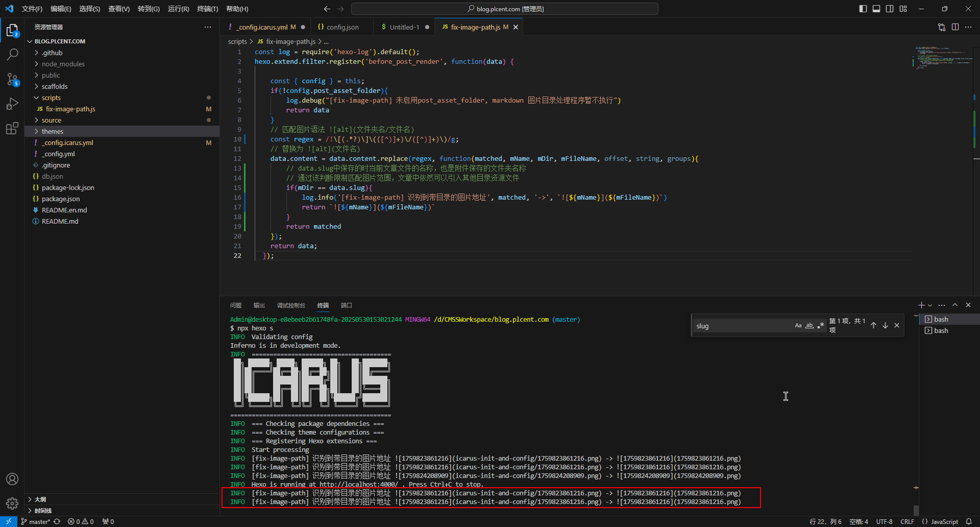980x527 pixels.
Task: Expand the themes folder
Action: tap(53, 131)
